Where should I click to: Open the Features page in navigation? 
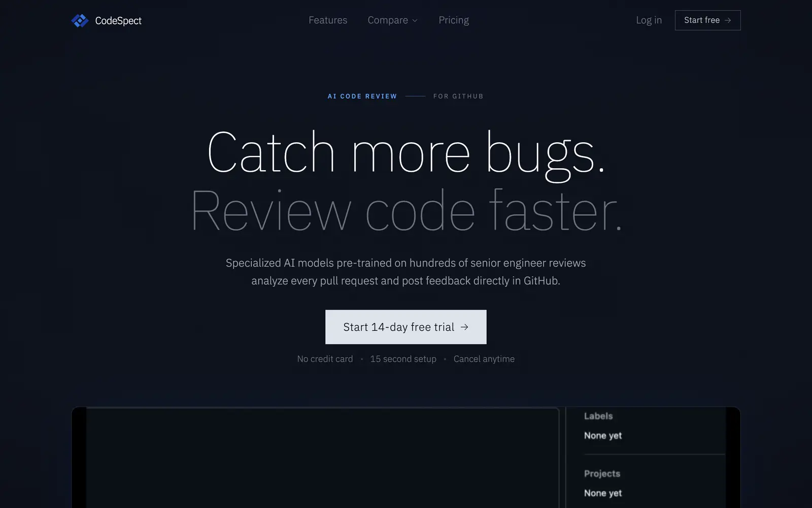[x=328, y=20]
